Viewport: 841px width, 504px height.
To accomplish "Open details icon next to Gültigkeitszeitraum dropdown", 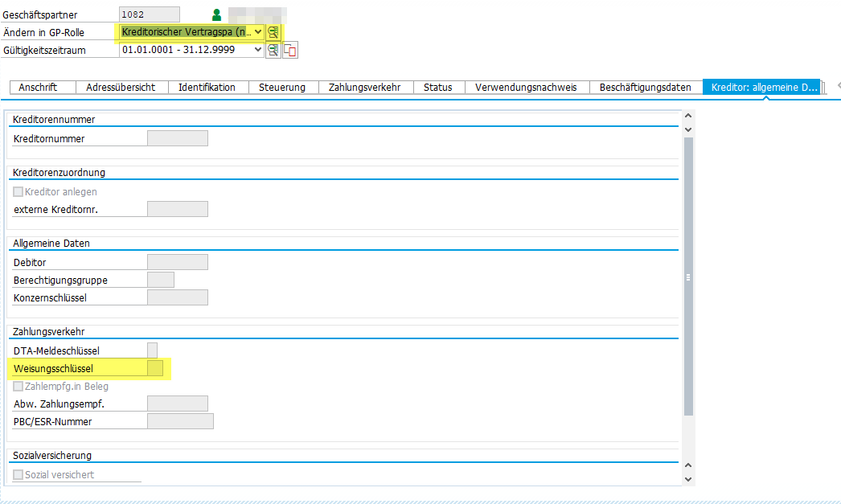I will [273, 50].
